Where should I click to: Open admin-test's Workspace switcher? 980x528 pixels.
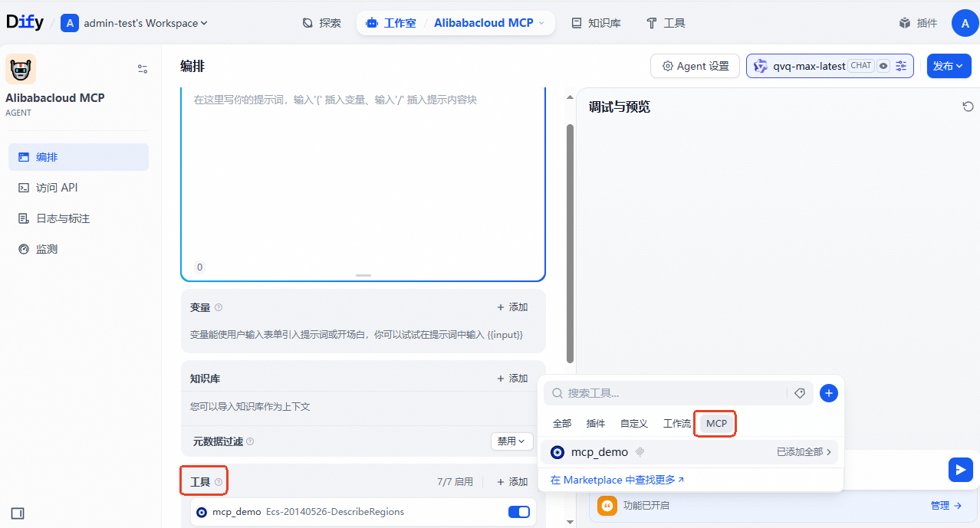coord(134,23)
